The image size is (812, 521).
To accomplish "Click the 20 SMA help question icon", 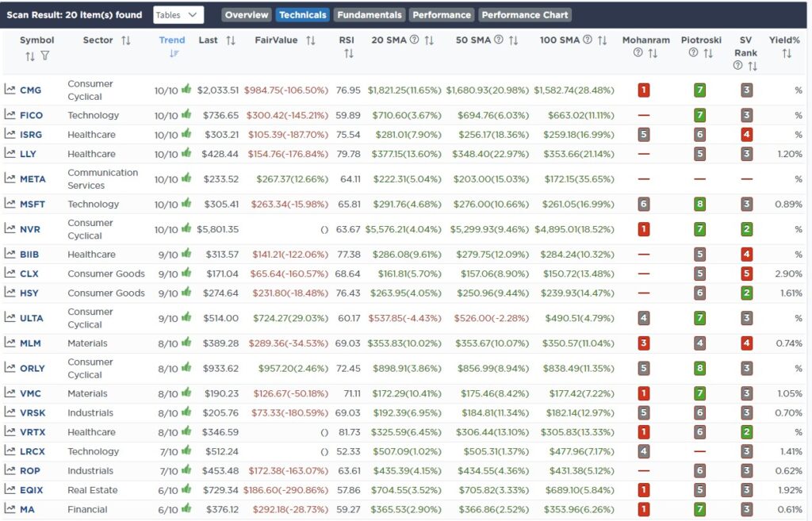I will tap(414, 40).
